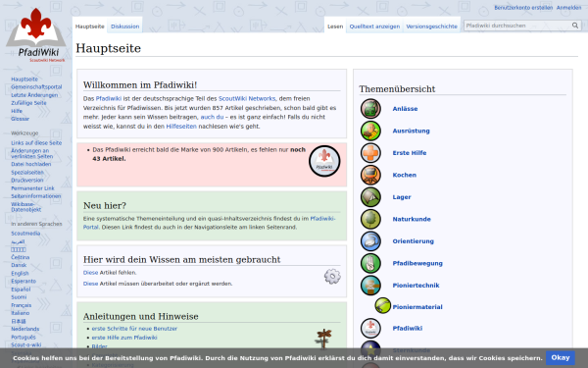Open Gemeinschaftsportal in the sidebar
Screen dimensions: 588x368
36,86
